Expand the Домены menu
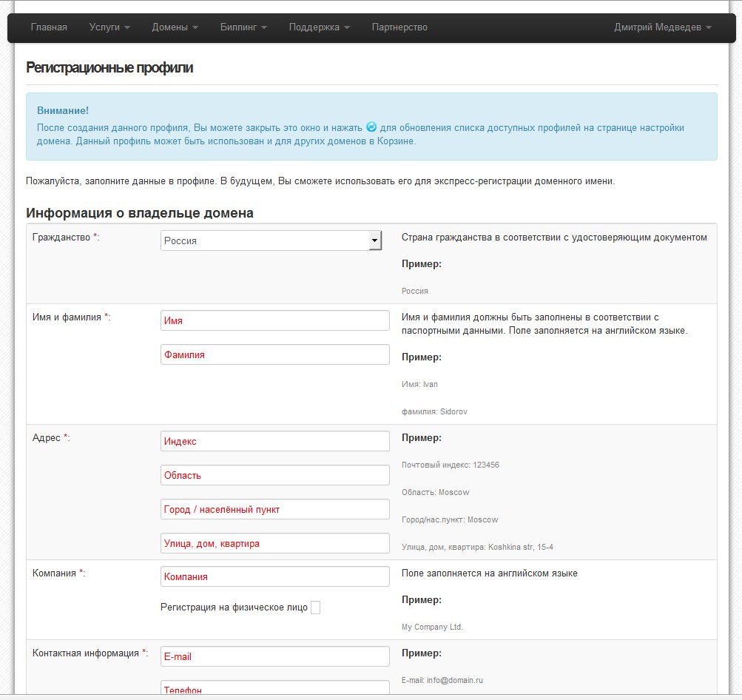The width and height of the screenshot is (742, 700). [175, 27]
